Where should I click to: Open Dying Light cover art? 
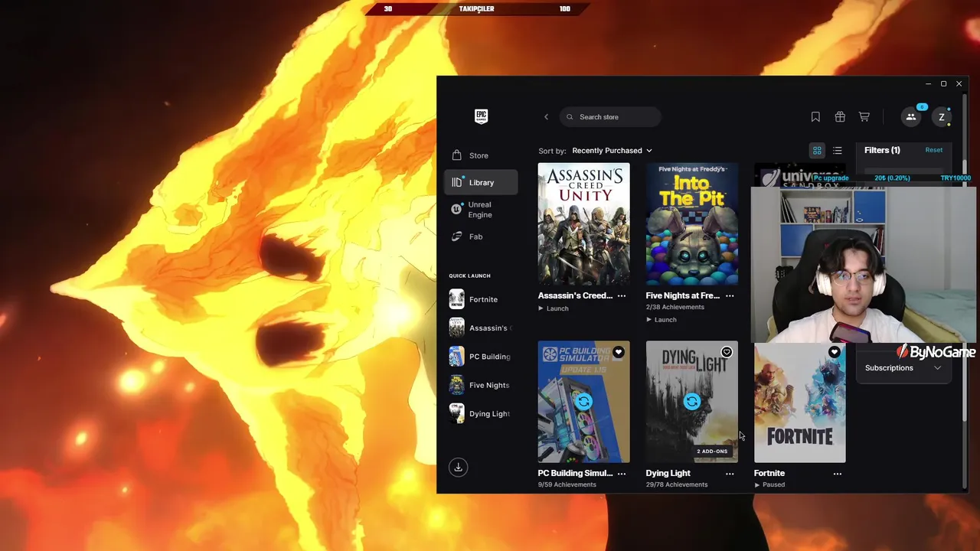click(x=691, y=402)
